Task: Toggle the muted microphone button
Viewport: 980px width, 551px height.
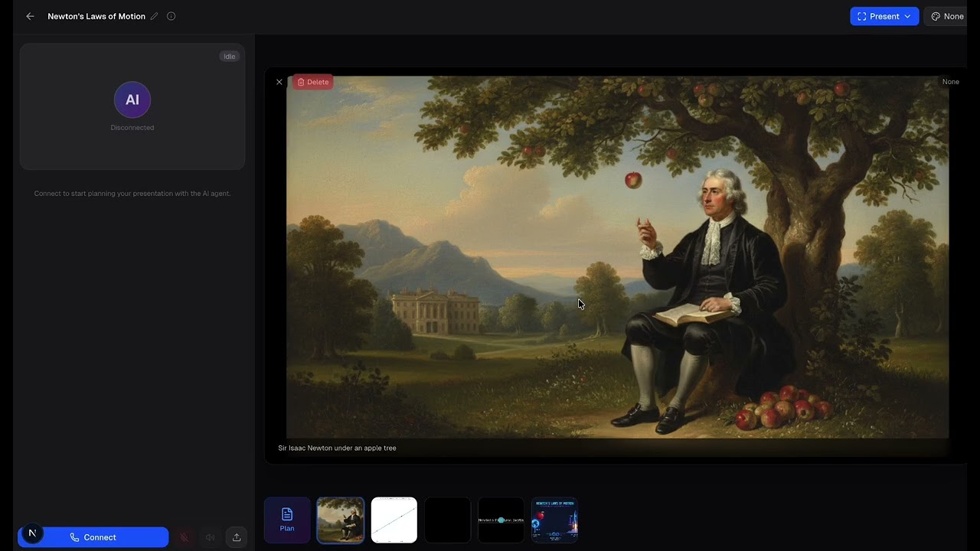Action: [184, 537]
